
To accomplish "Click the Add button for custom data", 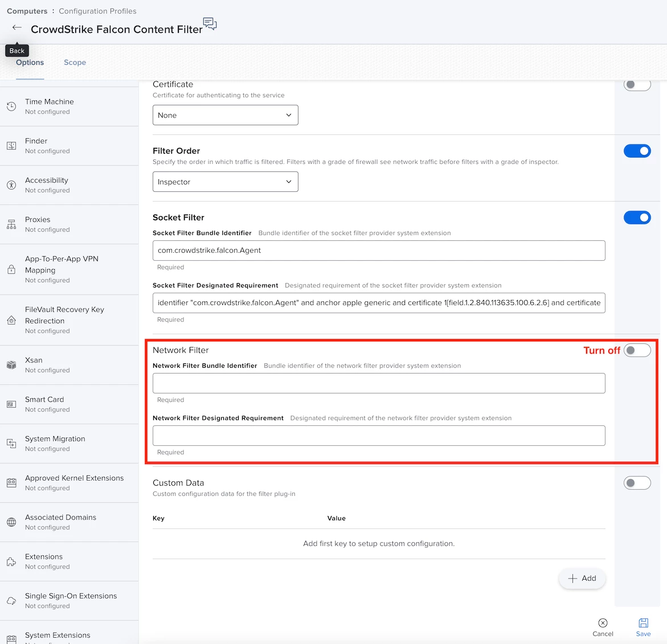I will (x=582, y=578).
